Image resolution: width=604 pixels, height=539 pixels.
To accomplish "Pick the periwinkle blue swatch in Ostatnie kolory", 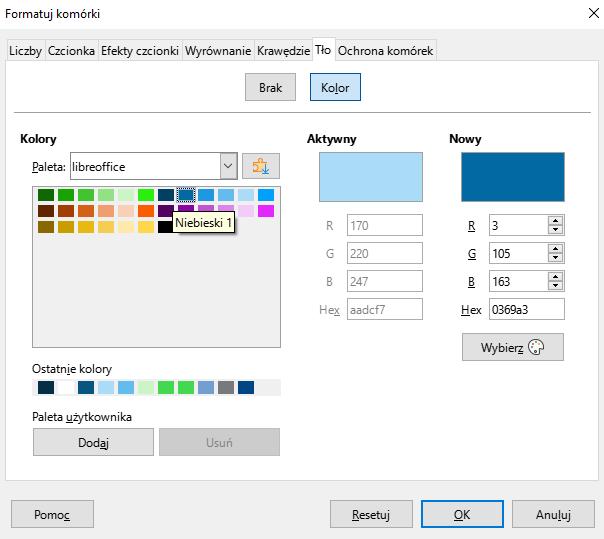I will (206, 387).
